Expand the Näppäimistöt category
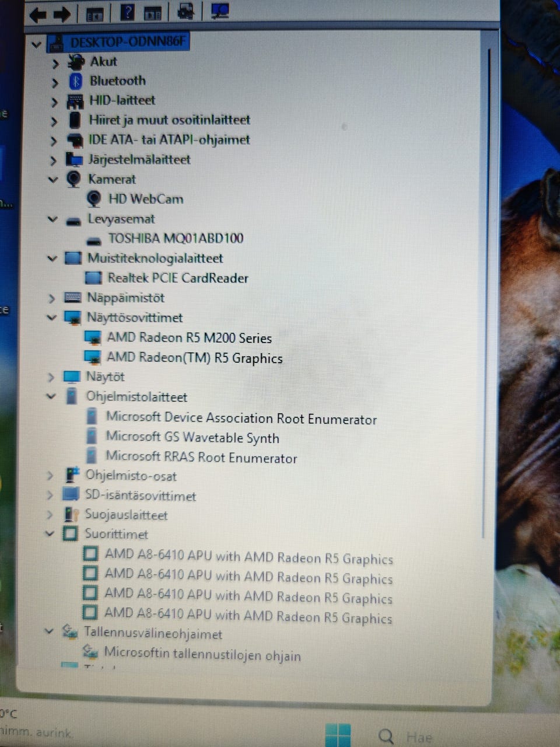Screen dimensions: 560x747 pos(51,298)
